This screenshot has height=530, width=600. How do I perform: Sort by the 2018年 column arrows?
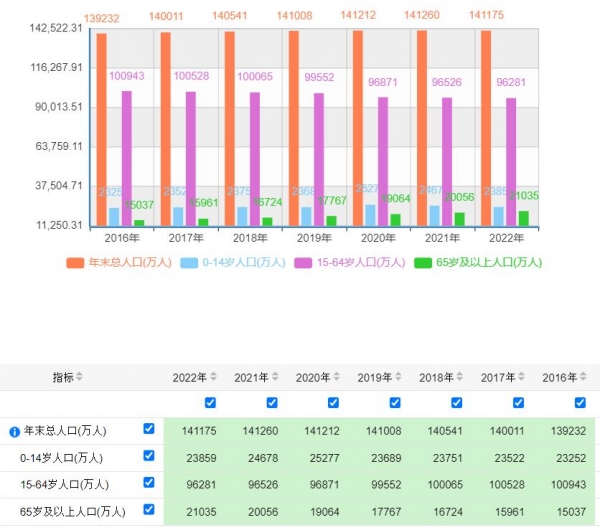point(460,377)
